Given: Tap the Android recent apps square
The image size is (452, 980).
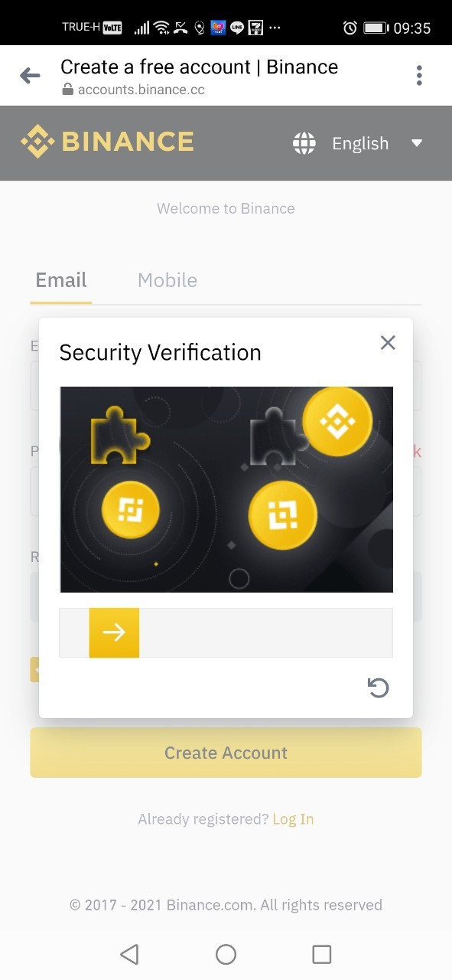Looking at the screenshot, I should point(322,954).
